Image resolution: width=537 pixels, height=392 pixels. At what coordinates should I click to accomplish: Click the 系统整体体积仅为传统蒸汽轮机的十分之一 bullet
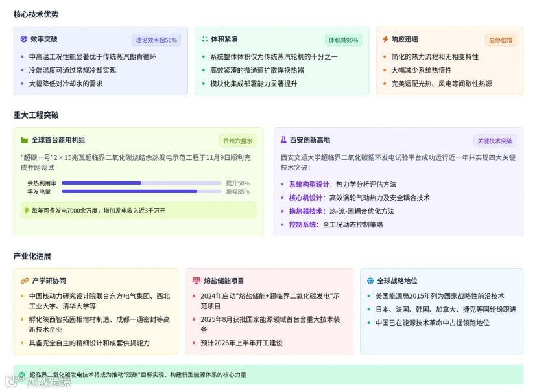pyautogui.click(x=274, y=57)
